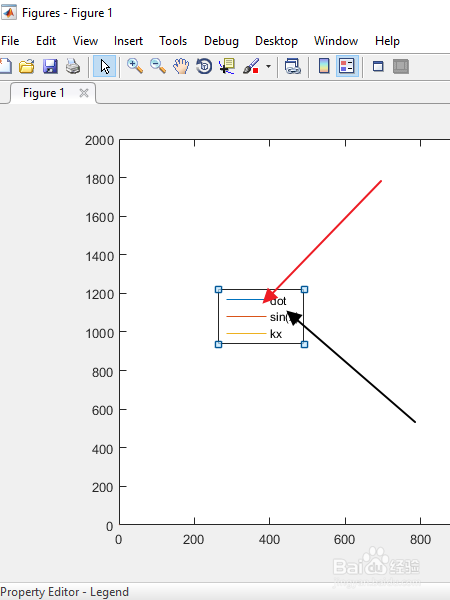
Task: Click the Link Plot icon
Action: pyautogui.click(x=293, y=66)
